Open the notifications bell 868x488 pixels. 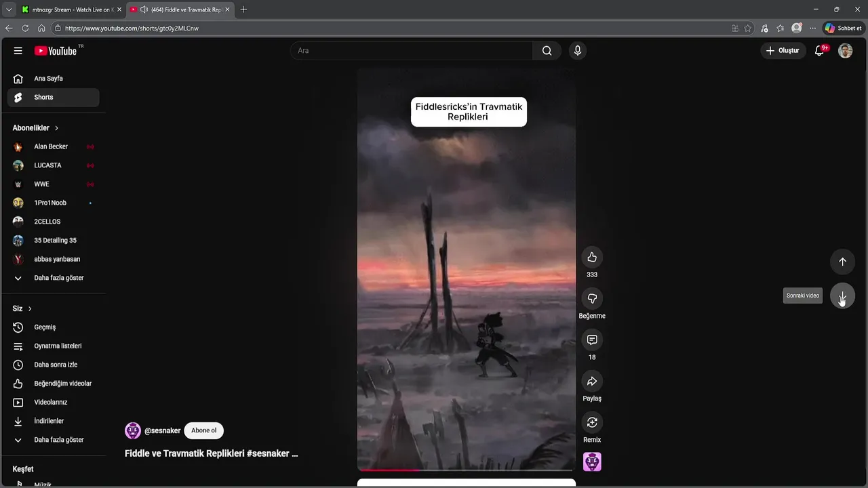(x=819, y=51)
